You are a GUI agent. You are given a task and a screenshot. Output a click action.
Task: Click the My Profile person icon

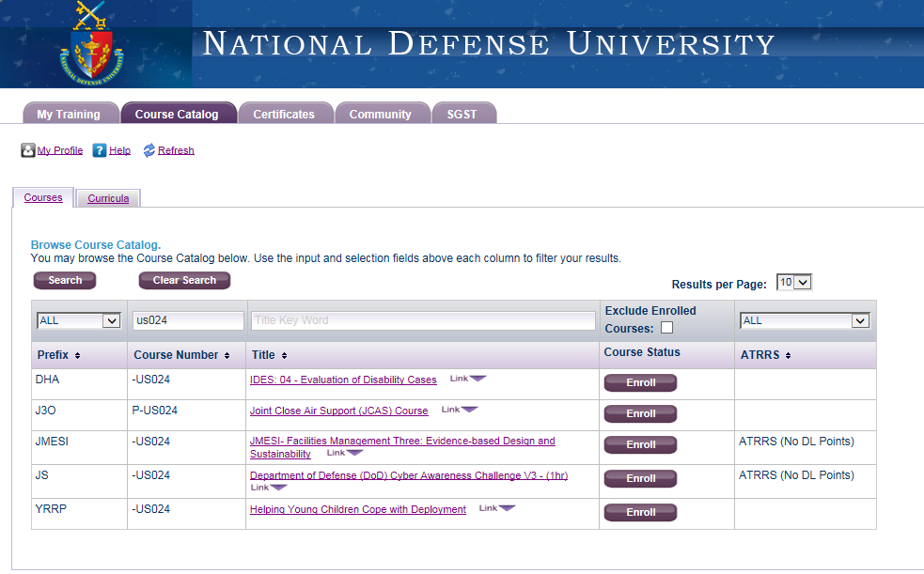coord(28,150)
